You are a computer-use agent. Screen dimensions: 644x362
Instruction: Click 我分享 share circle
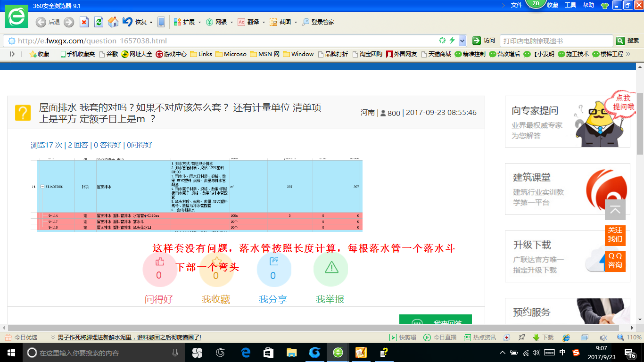[x=273, y=270]
